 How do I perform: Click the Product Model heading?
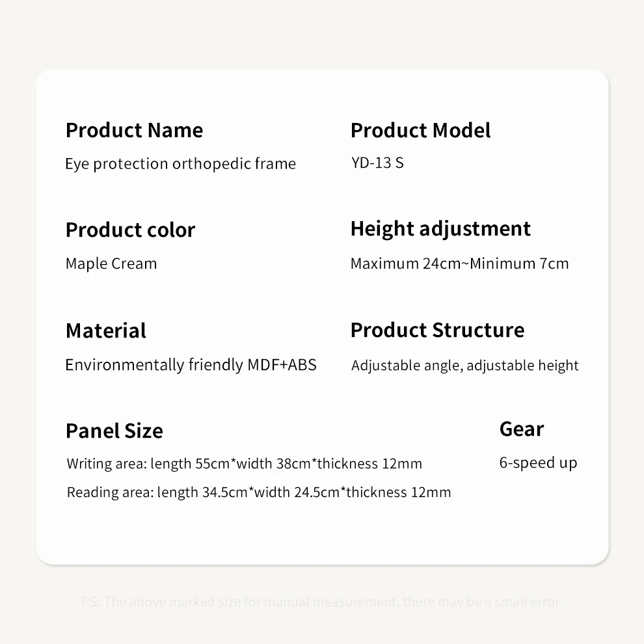(x=421, y=131)
